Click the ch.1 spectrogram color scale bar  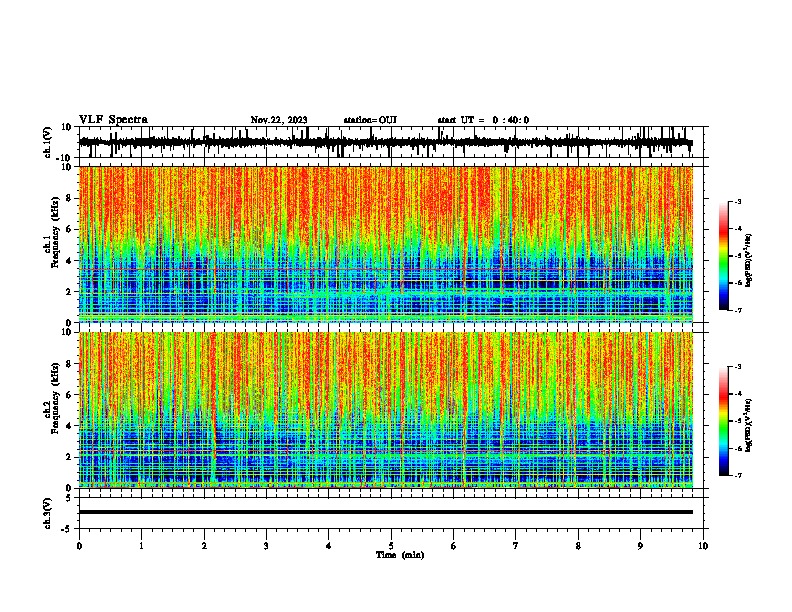tap(724, 256)
